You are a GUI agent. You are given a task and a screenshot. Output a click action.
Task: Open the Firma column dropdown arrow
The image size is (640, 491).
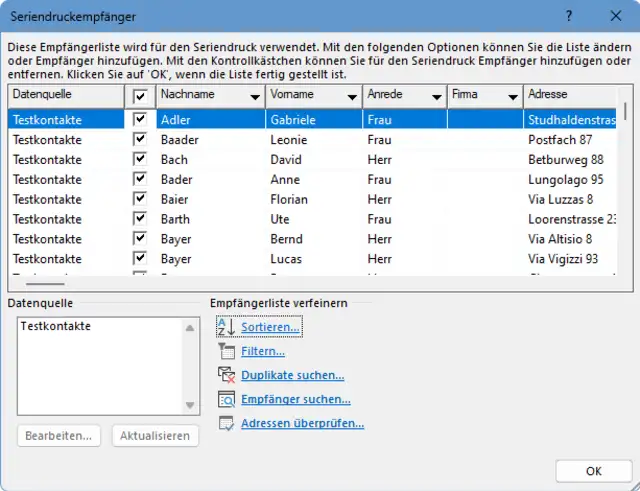point(513,96)
